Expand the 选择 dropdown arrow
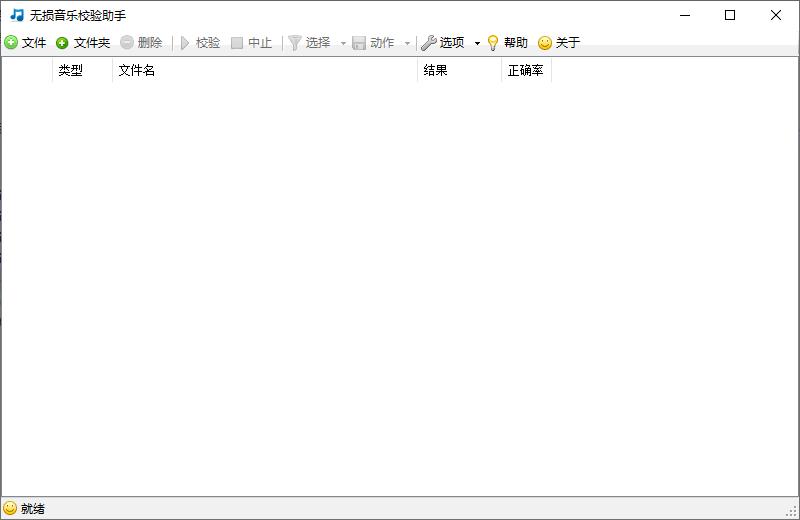The height and width of the screenshot is (520, 800). coord(343,43)
